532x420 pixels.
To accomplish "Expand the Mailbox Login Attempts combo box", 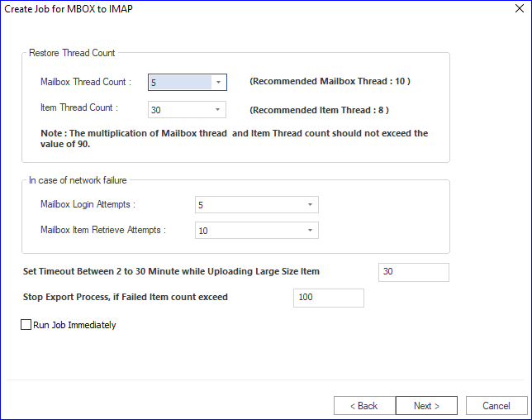I will (257, 205).
